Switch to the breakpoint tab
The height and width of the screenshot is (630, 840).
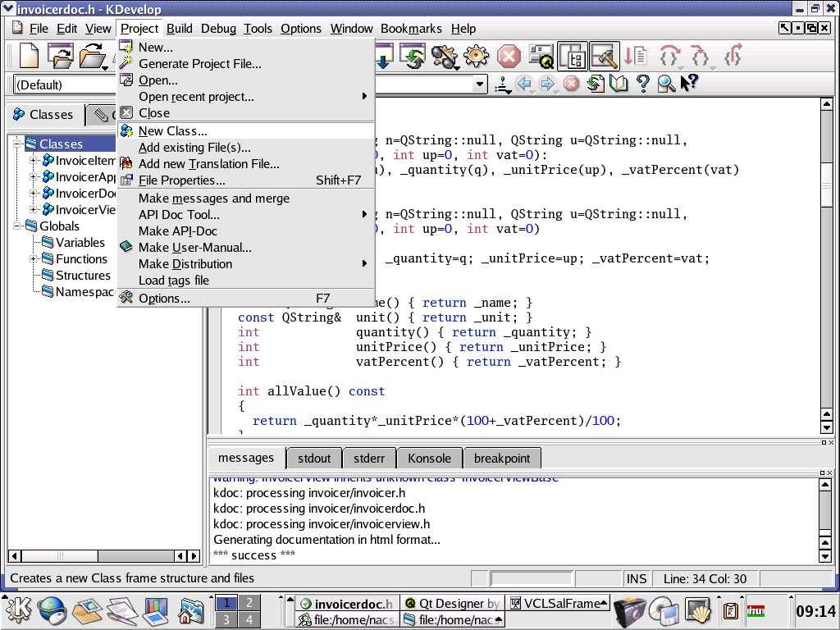coord(502,458)
